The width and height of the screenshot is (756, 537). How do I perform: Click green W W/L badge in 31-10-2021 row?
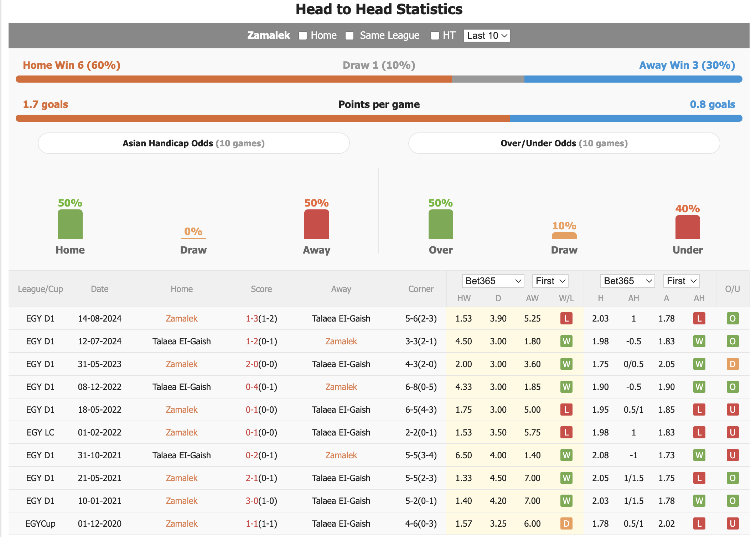[x=566, y=455]
